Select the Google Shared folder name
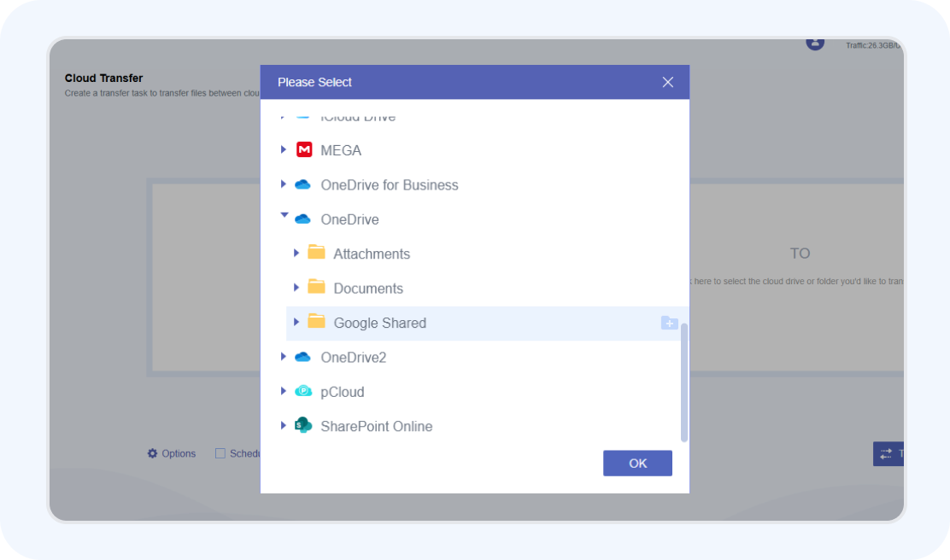The height and width of the screenshot is (560, 950). click(380, 324)
